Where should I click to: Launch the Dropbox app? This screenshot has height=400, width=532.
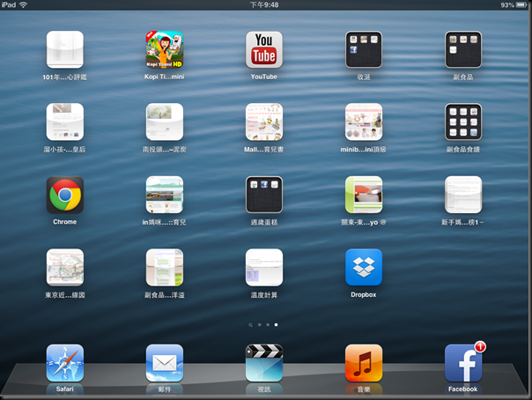(364, 267)
